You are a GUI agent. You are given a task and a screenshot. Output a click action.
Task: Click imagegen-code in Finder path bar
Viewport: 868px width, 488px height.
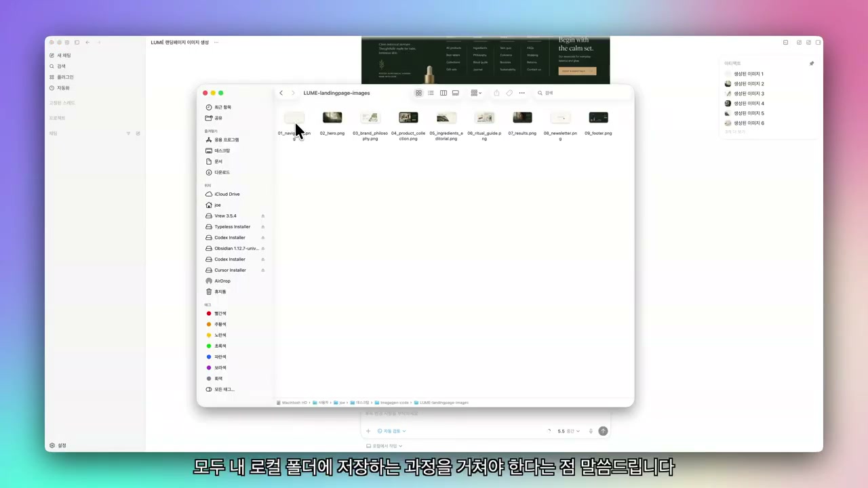click(391, 403)
